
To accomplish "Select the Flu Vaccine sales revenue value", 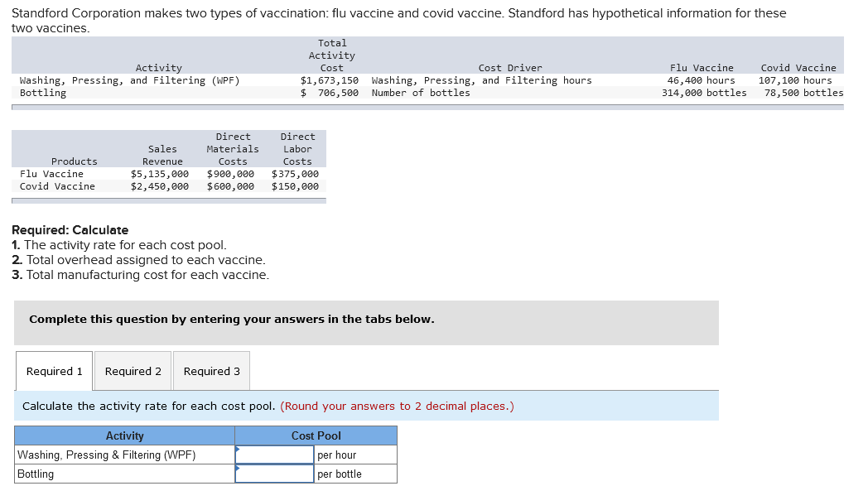I will [x=162, y=174].
